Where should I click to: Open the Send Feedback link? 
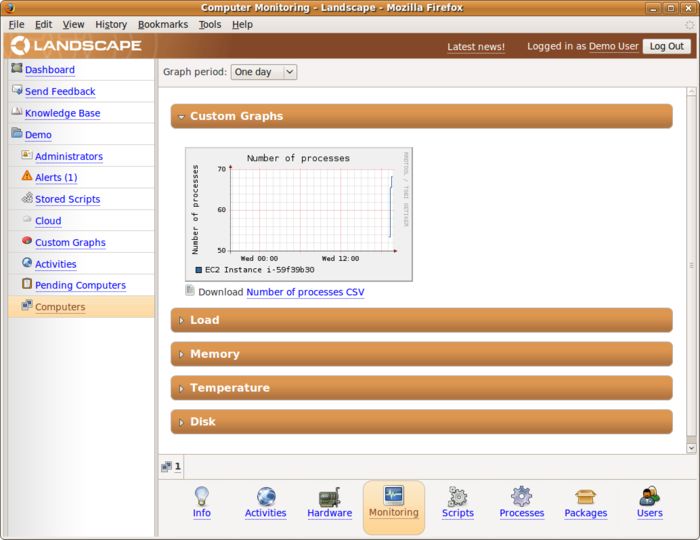(x=60, y=91)
